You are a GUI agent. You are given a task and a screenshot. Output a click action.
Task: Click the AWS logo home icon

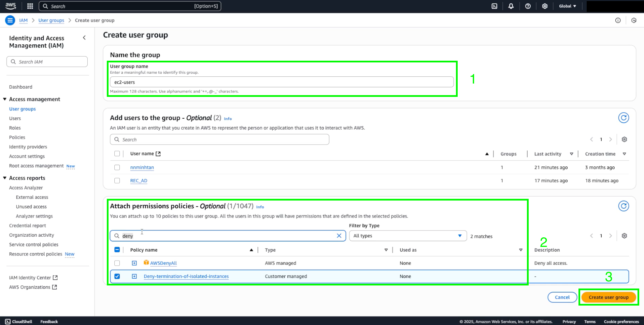(x=11, y=6)
